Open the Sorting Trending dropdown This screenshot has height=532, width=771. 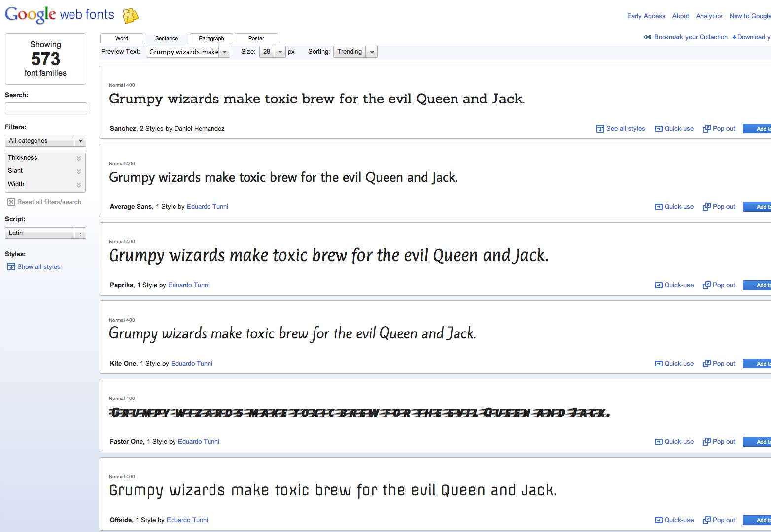[355, 52]
